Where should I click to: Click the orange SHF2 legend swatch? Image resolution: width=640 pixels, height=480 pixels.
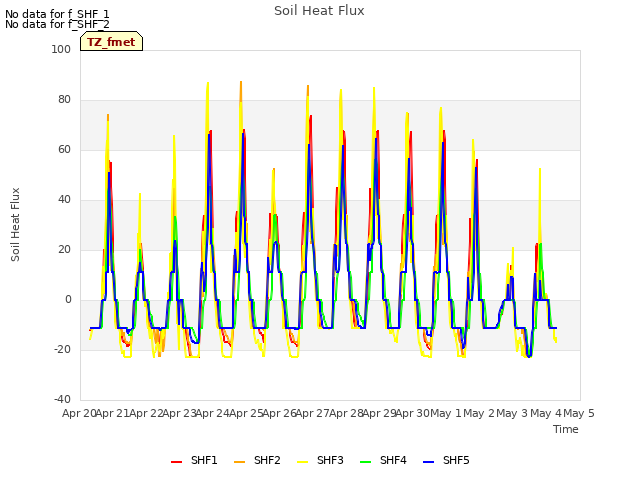(x=240, y=462)
